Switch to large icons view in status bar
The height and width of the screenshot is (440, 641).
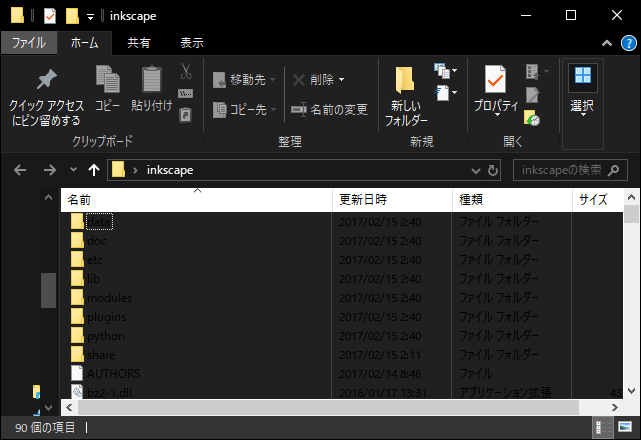click(x=625, y=427)
